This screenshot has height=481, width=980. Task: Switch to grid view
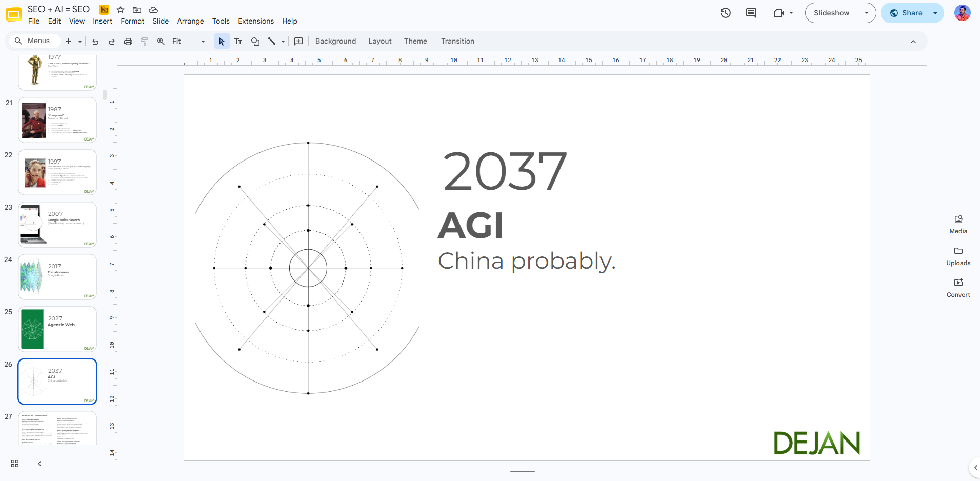15,464
